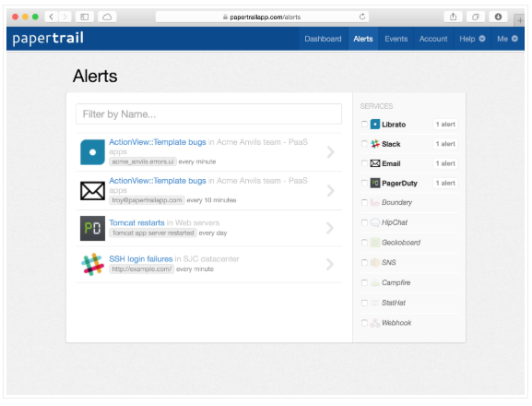Click the Campfire service icon
The width and height of the screenshot is (532, 406).
pos(375,282)
